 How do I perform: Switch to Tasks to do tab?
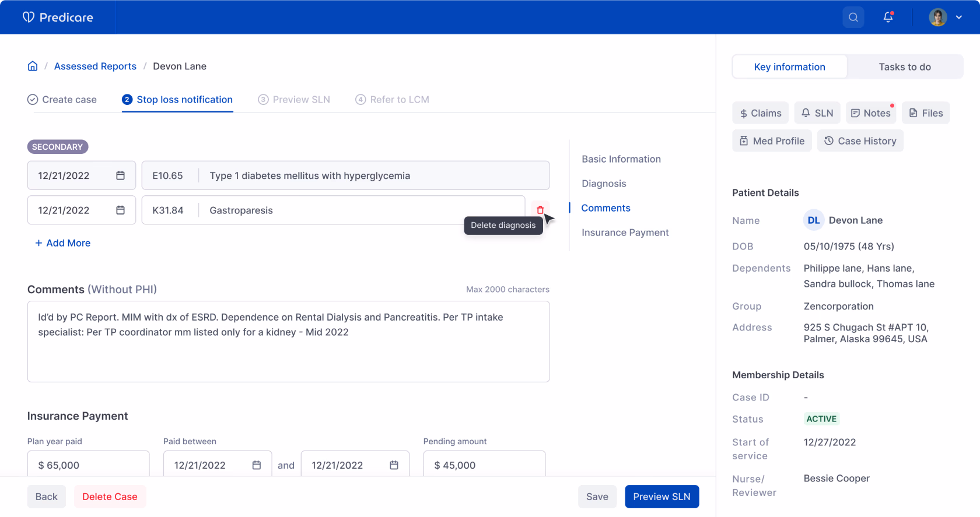[905, 67]
